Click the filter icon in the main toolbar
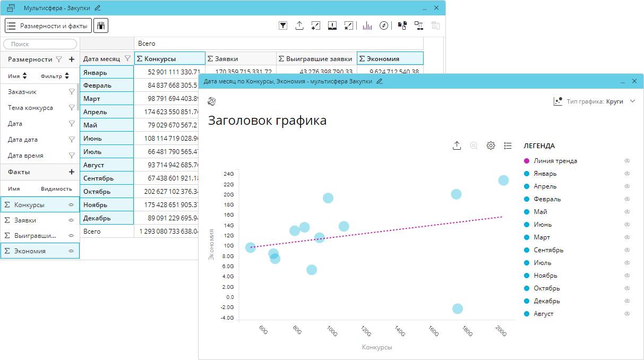The width and height of the screenshot is (644, 360). click(x=283, y=25)
